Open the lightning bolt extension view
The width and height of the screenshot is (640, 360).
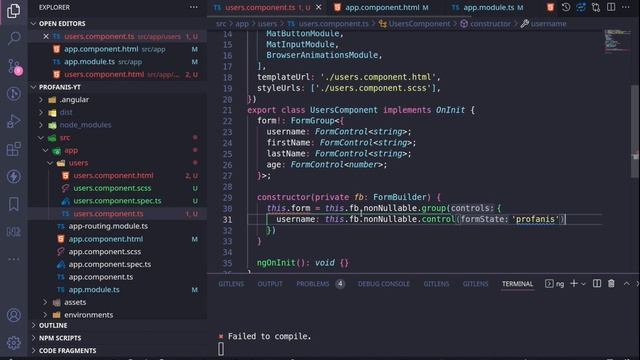click(13, 176)
